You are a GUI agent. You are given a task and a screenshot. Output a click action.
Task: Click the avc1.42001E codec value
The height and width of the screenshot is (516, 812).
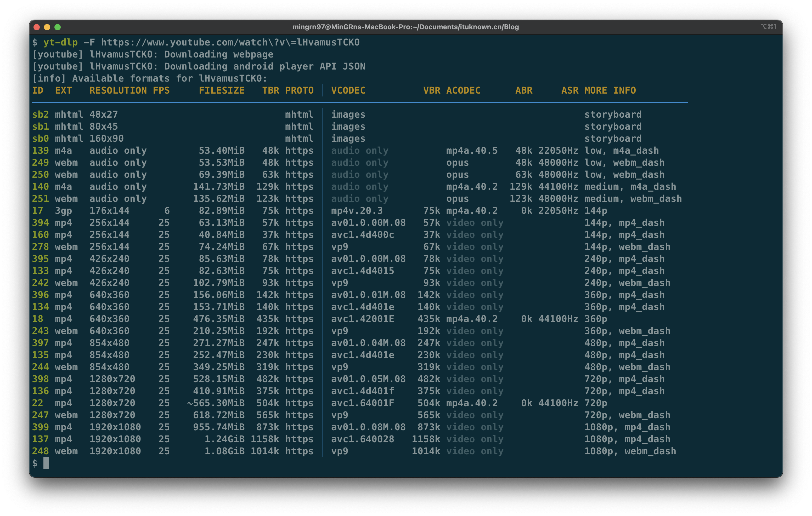pyautogui.click(x=363, y=319)
